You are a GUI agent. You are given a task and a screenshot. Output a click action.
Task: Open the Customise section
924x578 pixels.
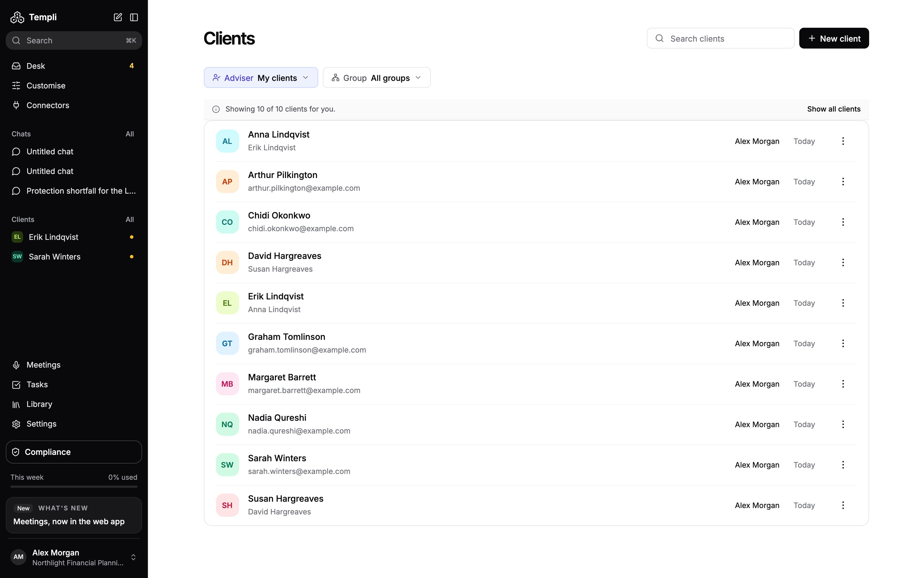pyautogui.click(x=74, y=86)
